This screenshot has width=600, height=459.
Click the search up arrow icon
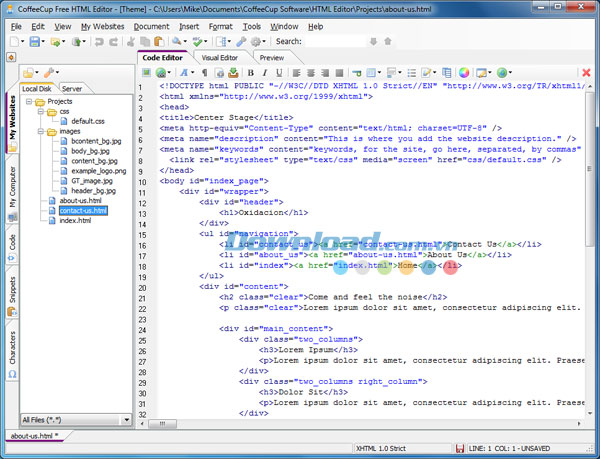coord(388,41)
